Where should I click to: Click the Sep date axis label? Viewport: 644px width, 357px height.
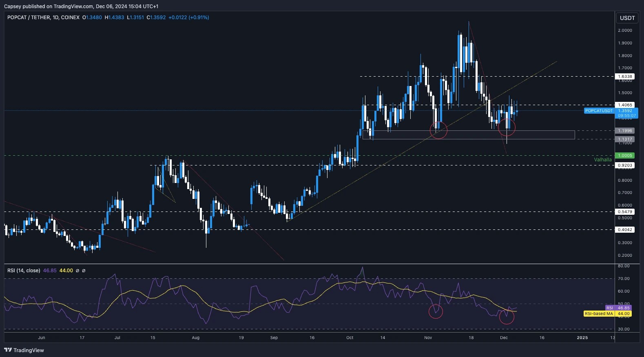(x=274, y=337)
